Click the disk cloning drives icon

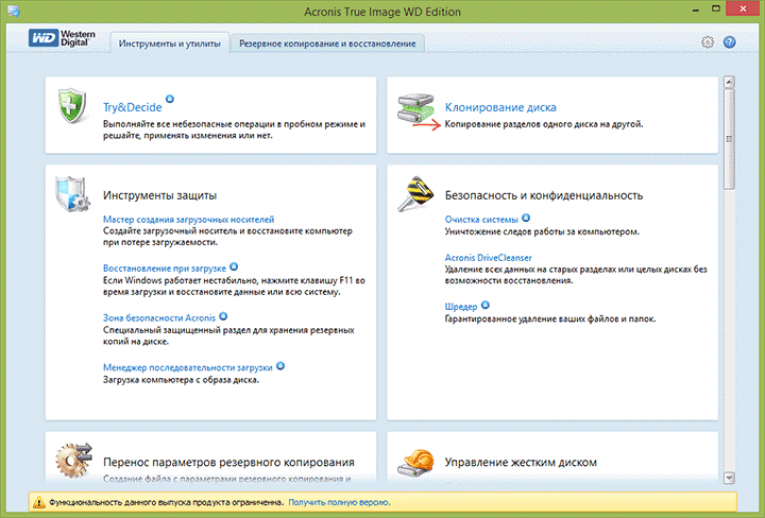click(415, 110)
